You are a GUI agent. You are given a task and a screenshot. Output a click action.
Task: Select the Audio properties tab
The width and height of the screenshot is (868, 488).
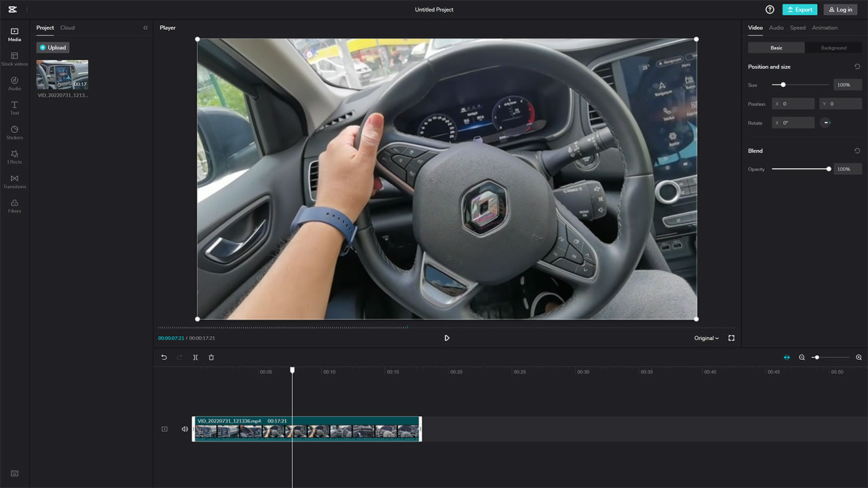(x=776, y=28)
